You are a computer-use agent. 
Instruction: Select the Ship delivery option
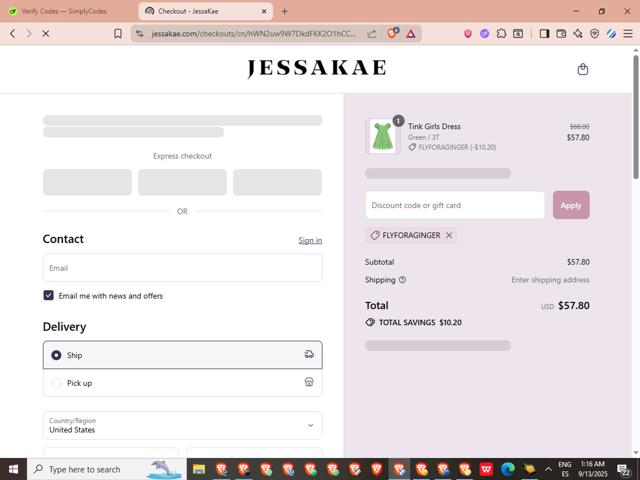tap(182, 355)
